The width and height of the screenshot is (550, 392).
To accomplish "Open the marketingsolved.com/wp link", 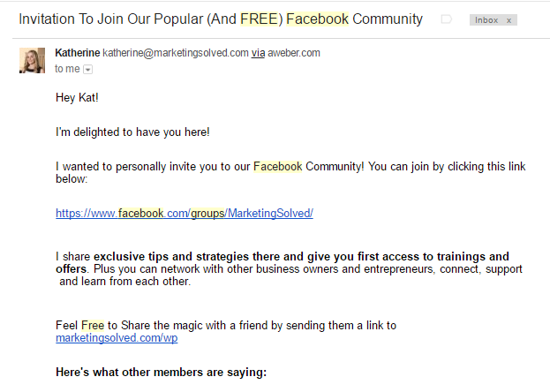I will pos(117,338).
